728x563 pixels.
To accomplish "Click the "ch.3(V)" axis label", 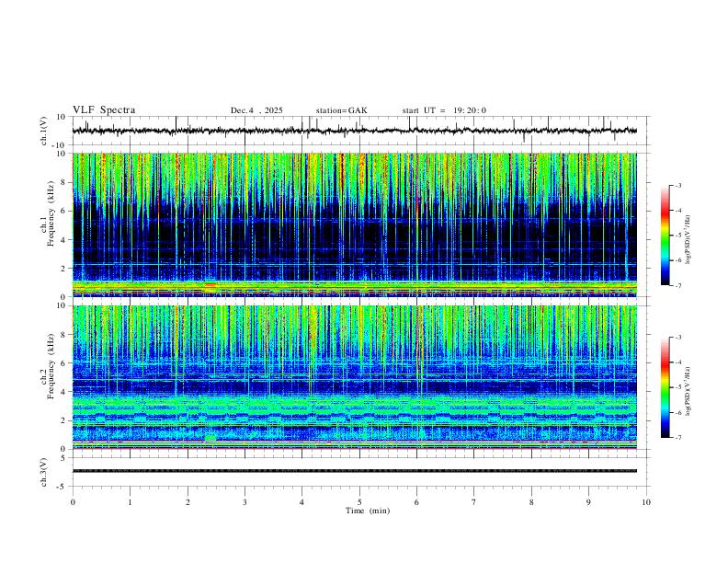I will (x=44, y=472).
